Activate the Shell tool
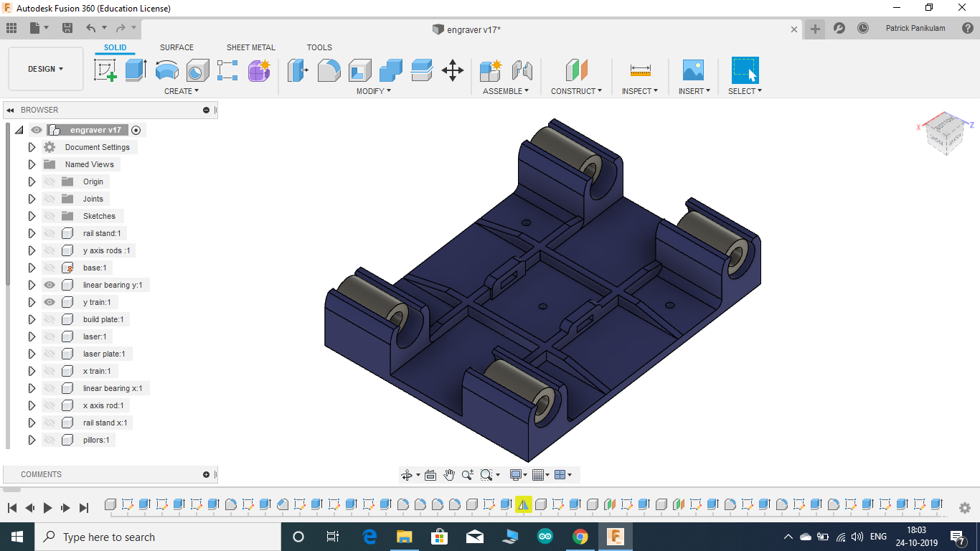The height and width of the screenshot is (551, 980). click(359, 70)
